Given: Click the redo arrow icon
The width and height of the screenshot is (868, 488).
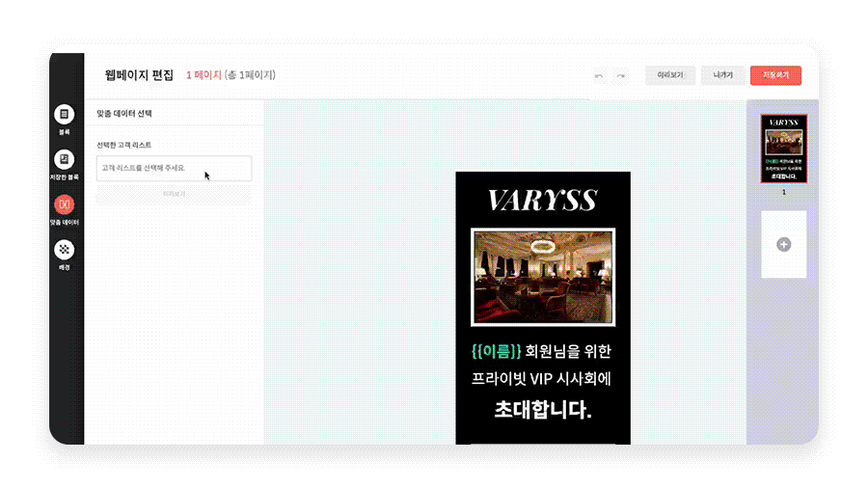Looking at the screenshot, I should tap(621, 76).
